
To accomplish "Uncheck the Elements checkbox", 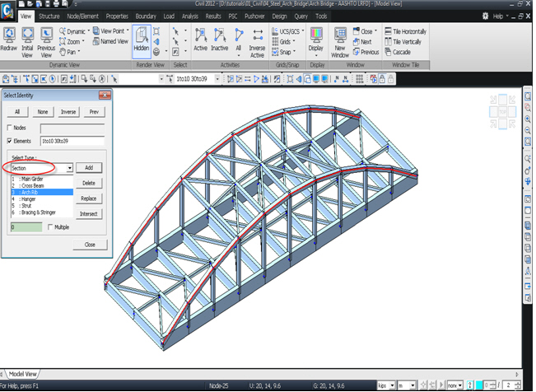I will (x=10, y=141).
